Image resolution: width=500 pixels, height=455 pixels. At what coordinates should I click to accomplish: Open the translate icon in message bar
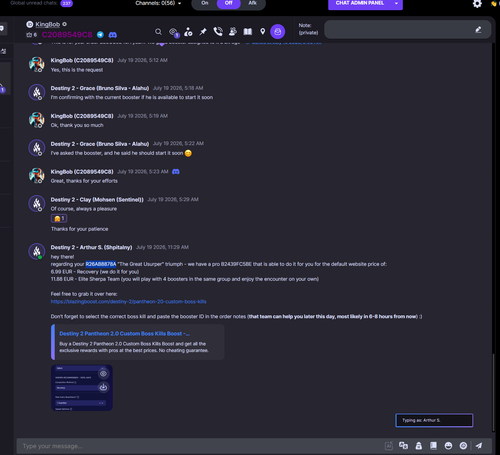[403, 446]
